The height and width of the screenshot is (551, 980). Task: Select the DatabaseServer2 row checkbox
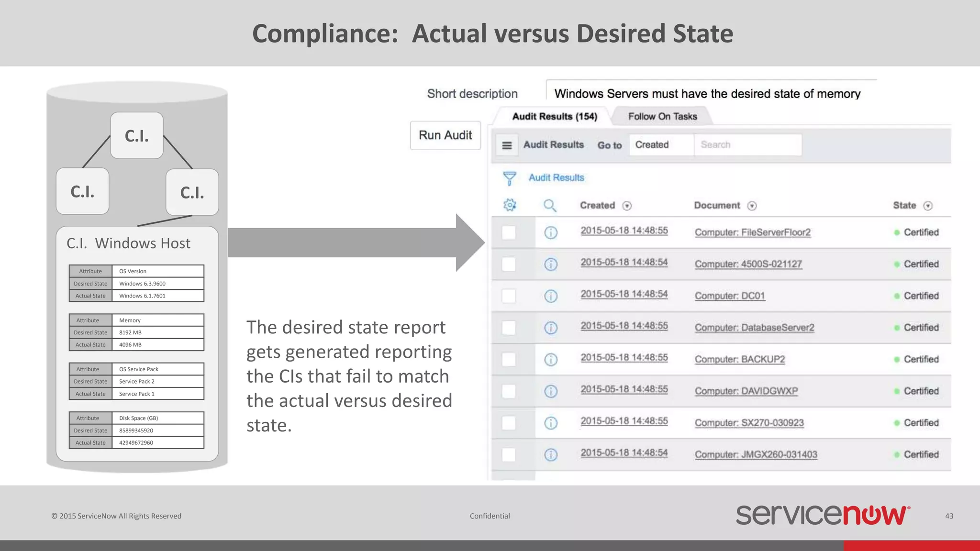click(x=509, y=328)
